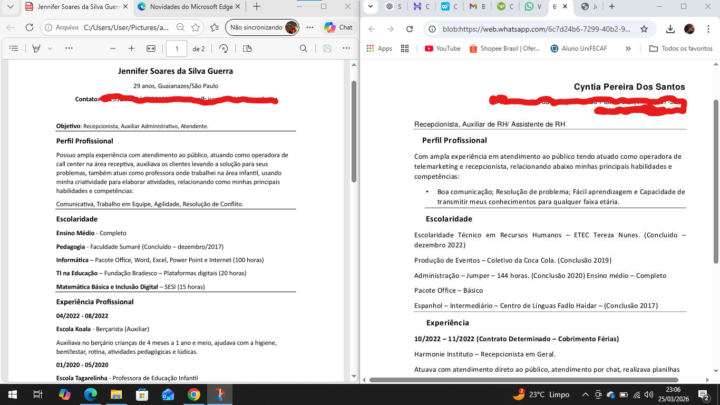This screenshot has width=720, height=405.
Task: Bookmark this page with Chrome star icon
Action: pyautogui.click(x=643, y=29)
